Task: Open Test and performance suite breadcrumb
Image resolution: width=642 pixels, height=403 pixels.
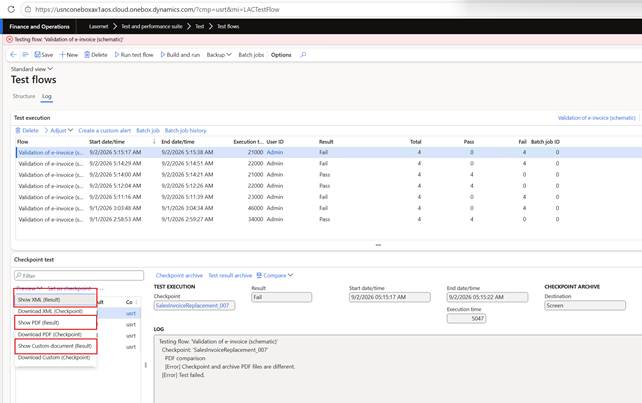Action: tap(151, 26)
